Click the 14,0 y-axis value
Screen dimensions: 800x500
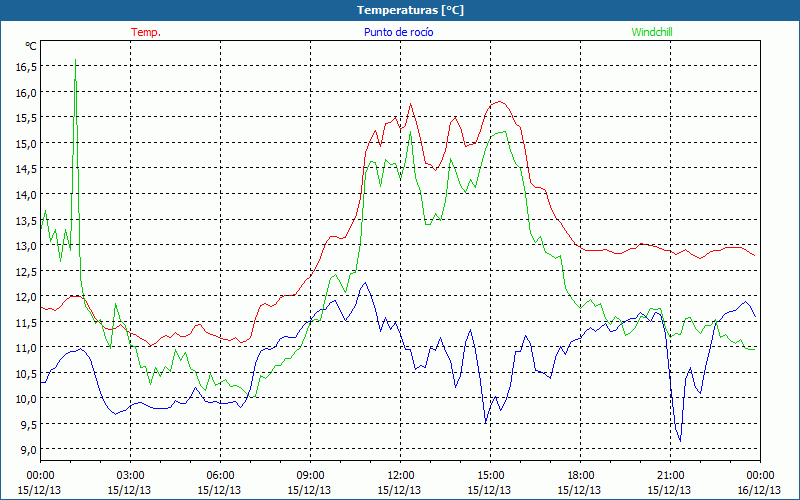[26, 194]
